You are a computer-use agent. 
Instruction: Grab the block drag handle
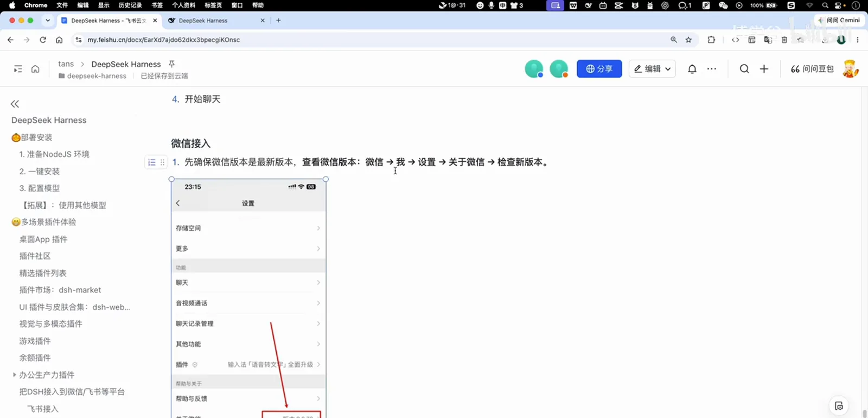click(x=162, y=162)
